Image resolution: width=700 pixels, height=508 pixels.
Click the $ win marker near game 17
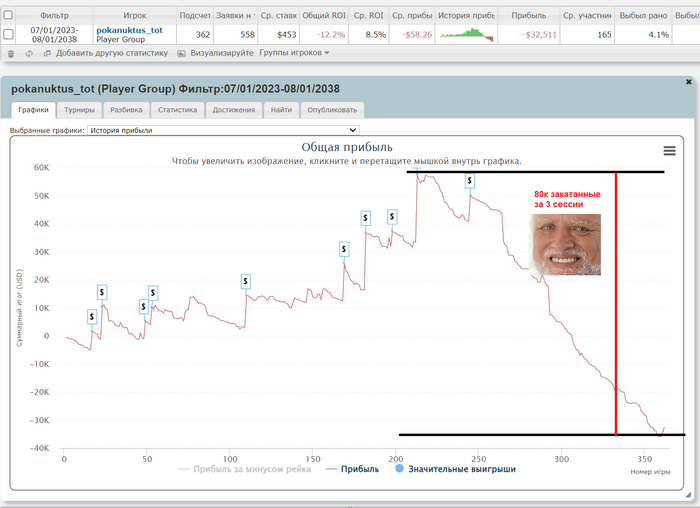pos(92,316)
